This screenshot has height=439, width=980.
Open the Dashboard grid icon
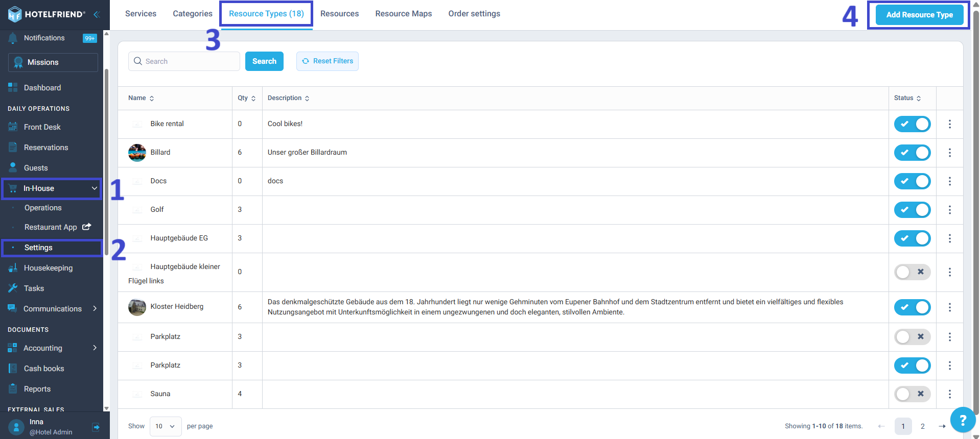(x=13, y=87)
